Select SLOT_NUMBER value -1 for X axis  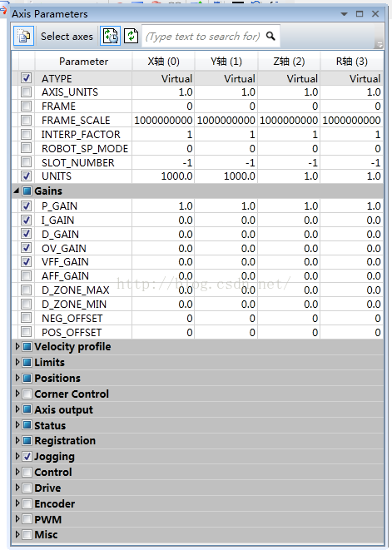pos(163,162)
